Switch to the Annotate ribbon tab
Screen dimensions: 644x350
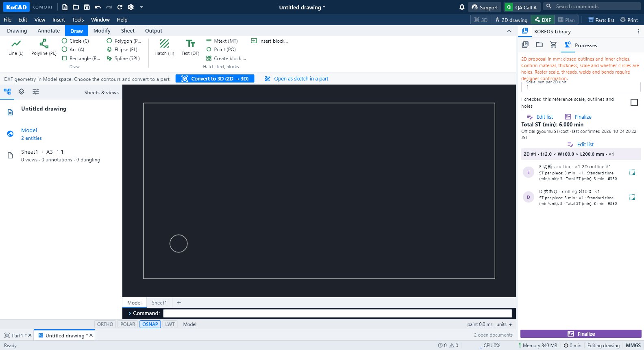(48, 30)
